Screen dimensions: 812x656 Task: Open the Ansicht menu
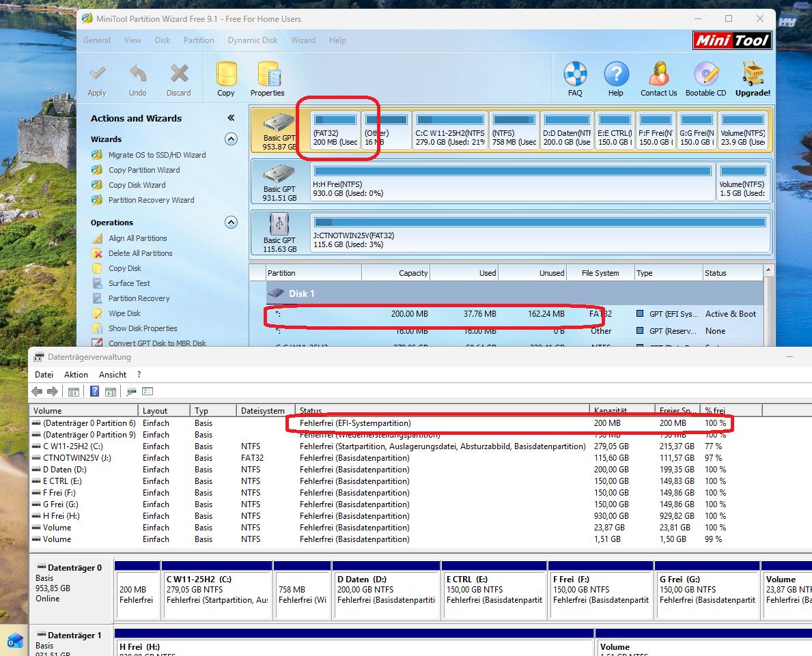pyautogui.click(x=113, y=374)
